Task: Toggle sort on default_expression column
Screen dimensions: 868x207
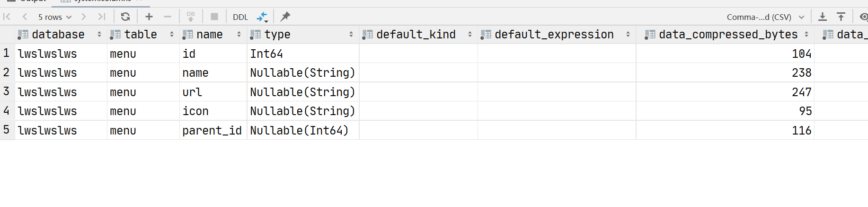Action: pos(628,35)
